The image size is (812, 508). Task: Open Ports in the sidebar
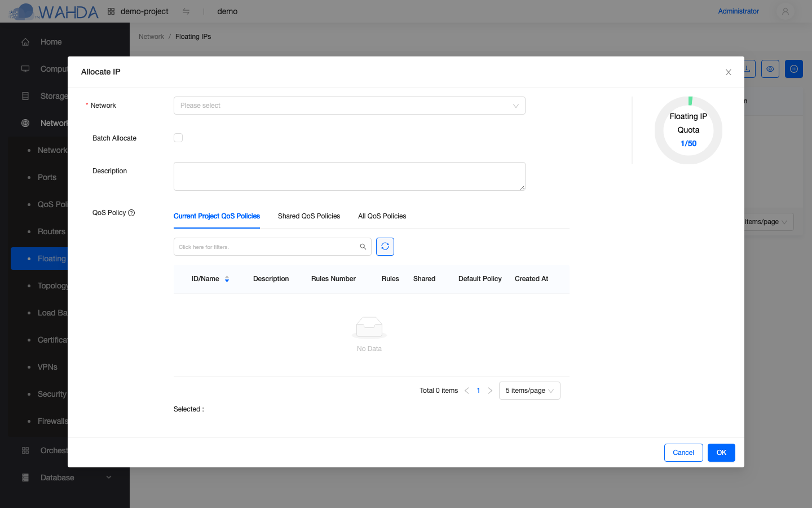47,177
